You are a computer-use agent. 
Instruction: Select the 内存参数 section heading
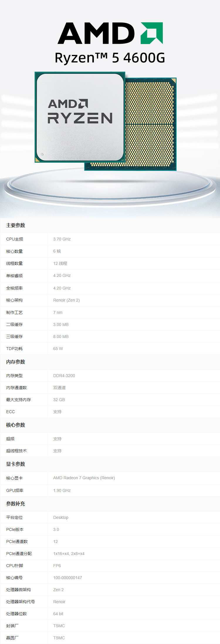click(x=16, y=362)
